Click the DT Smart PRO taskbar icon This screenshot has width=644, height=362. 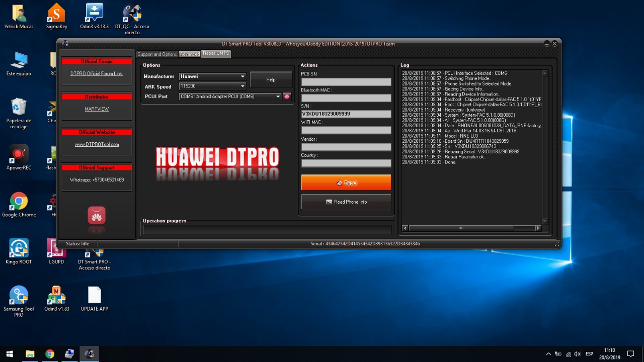coord(90,354)
